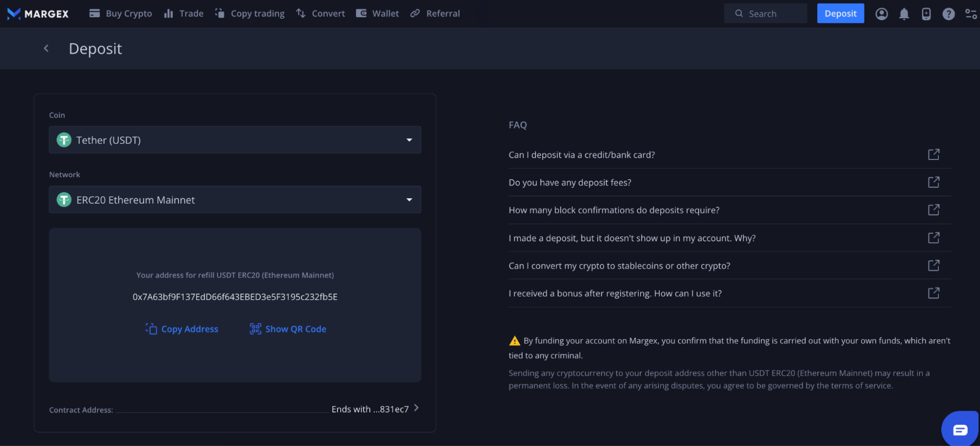Click the yellow warning triangle icon
This screenshot has width=980, height=446.
pos(515,341)
